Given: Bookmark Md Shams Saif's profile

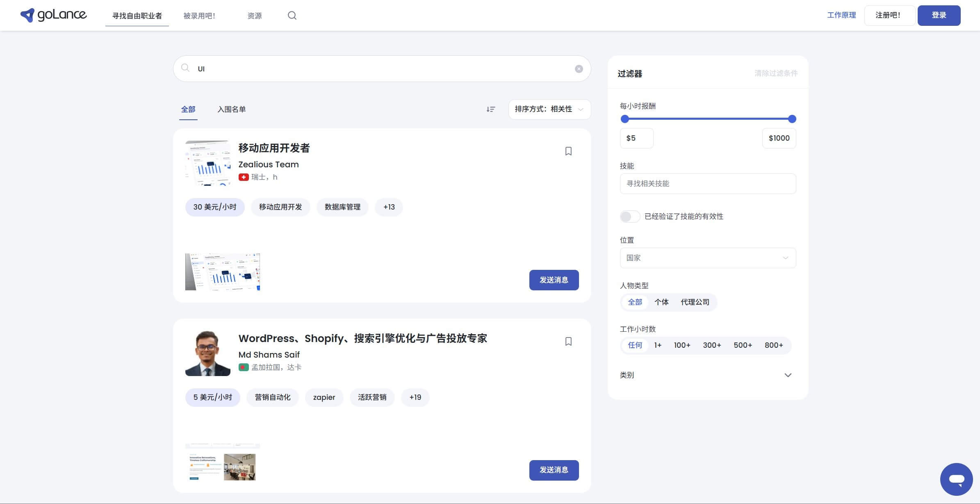Looking at the screenshot, I should [x=568, y=342].
